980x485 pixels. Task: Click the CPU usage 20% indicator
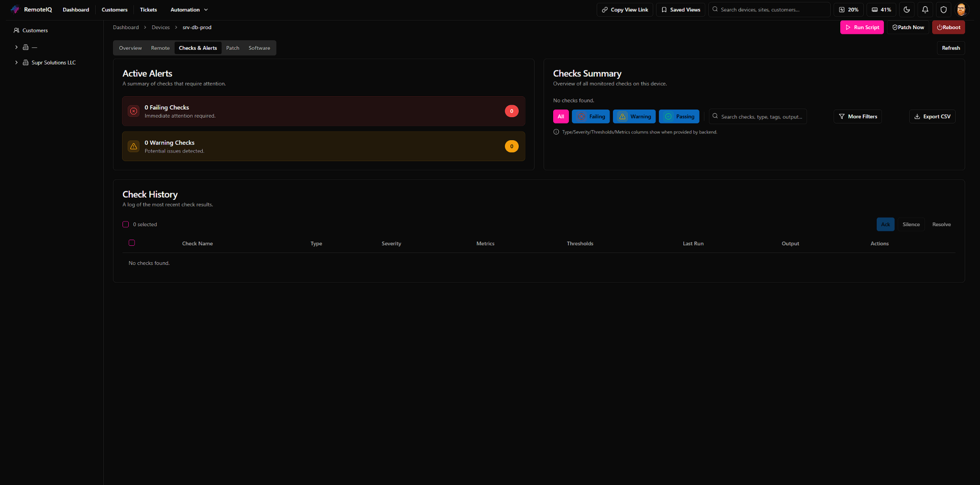[848, 10]
